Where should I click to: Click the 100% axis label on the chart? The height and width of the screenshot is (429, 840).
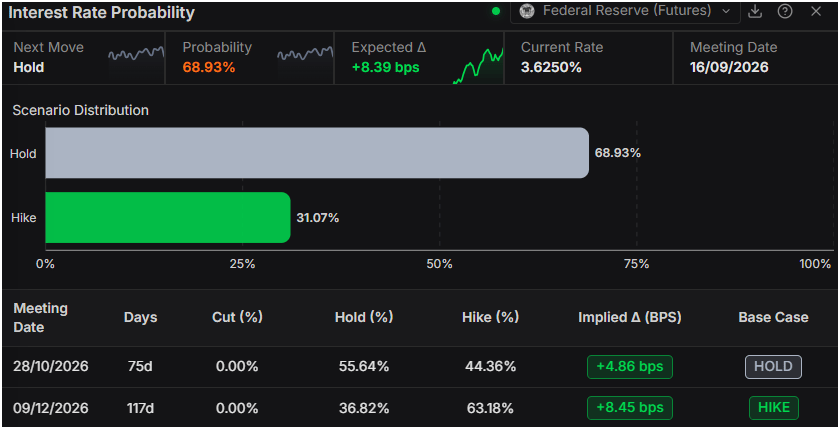[815, 264]
